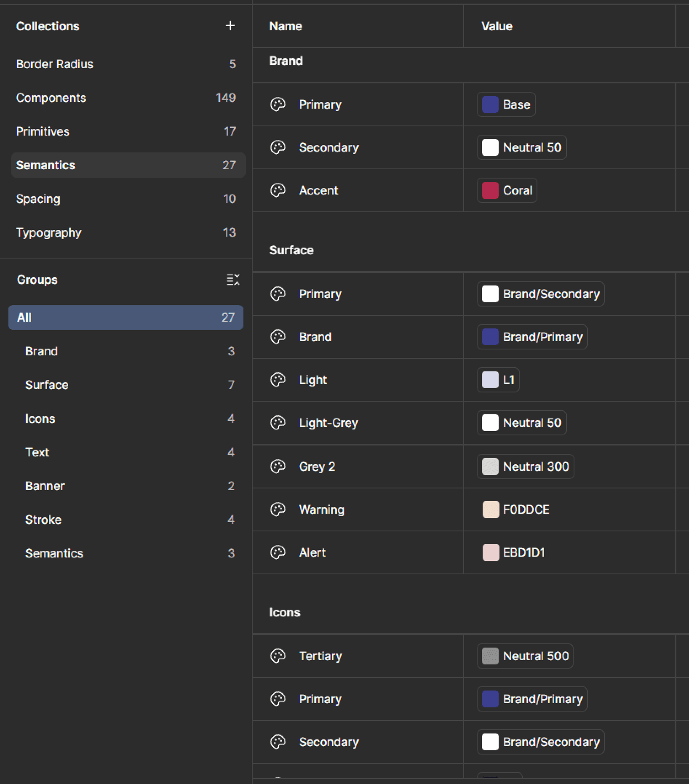Open the Border Radius collection
This screenshot has height=784, width=689.
pyautogui.click(x=128, y=64)
